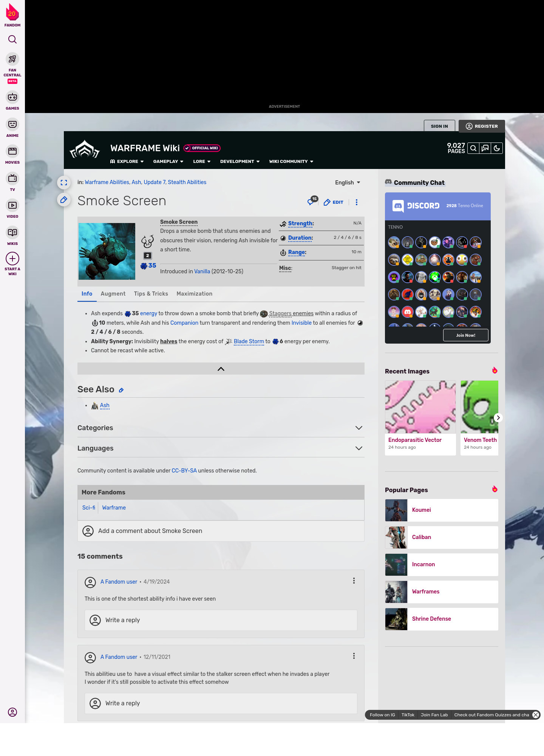Click Write a reply under 12/11/2021 comment
The image size is (544, 756).
[x=221, y=703]
